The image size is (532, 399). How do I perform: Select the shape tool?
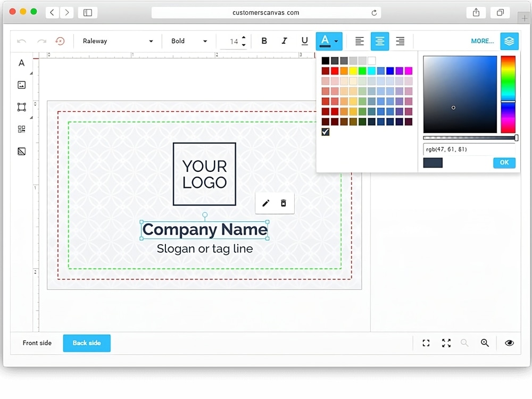(x=21, y=107)
